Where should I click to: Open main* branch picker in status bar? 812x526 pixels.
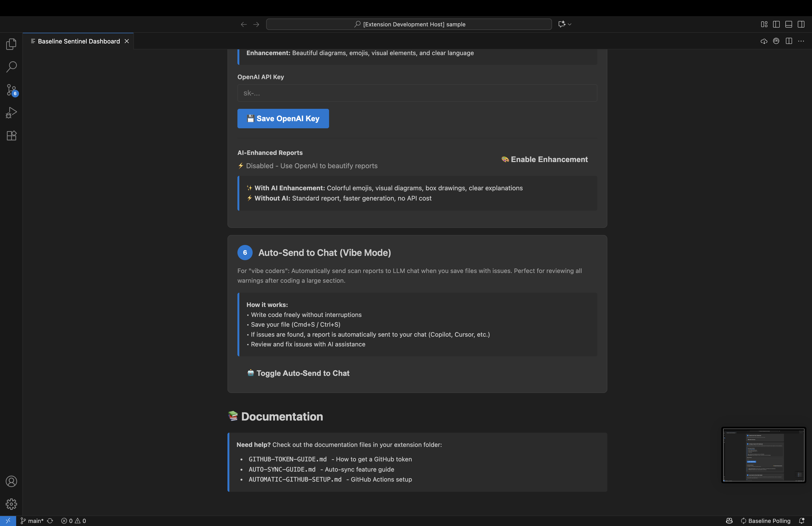click(32, 521)
